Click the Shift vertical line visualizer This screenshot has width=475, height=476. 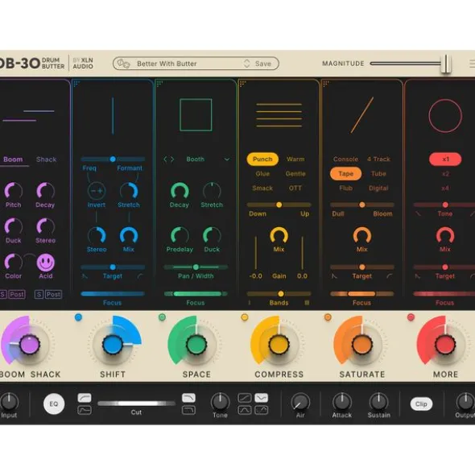(113, 115)
